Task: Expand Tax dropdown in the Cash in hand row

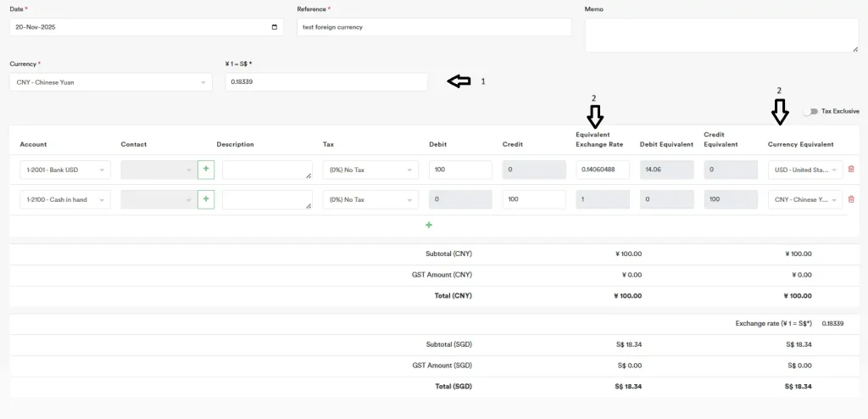Action: [370, 199]
